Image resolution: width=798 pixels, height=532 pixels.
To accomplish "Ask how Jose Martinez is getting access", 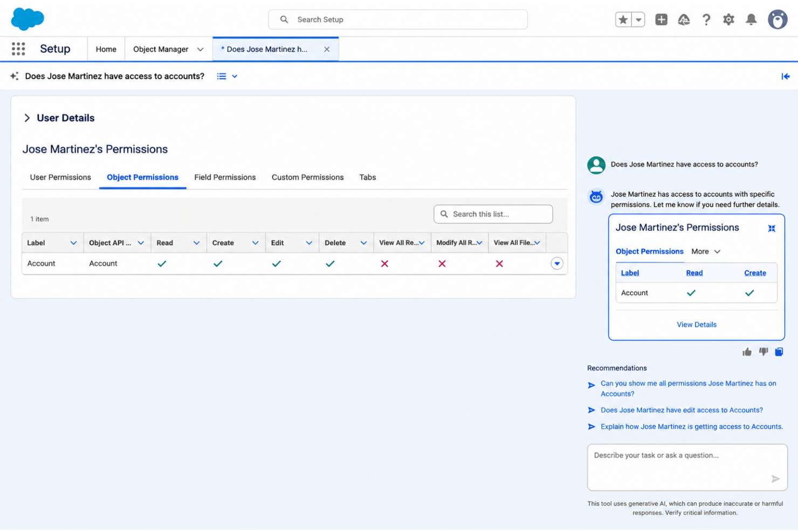I will click(x=692, y=427).
